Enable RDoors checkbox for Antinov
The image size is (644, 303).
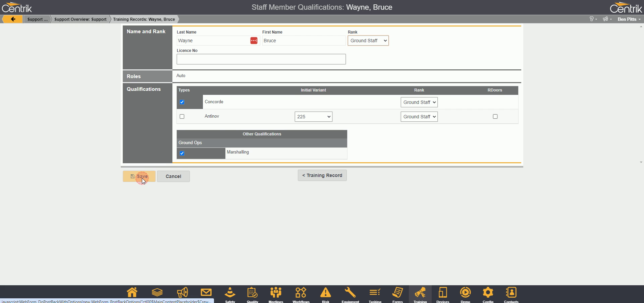point(495,117)
